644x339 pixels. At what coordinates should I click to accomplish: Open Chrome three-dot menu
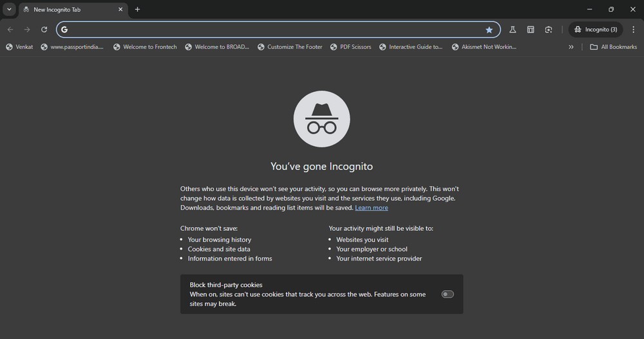[x=633, y=30]
